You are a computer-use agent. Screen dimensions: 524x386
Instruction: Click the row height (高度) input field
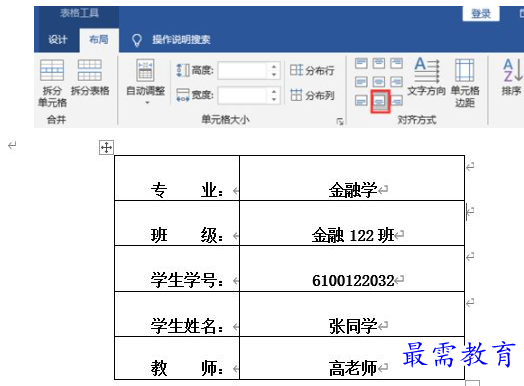[243, 71]
